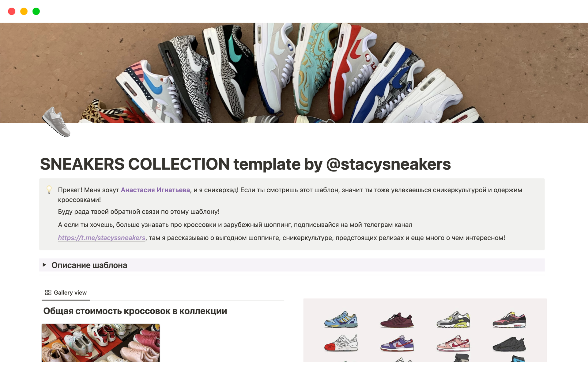588x368 pixels.
Task: Click the Gallery view grid icon
Action: (48, 293)
